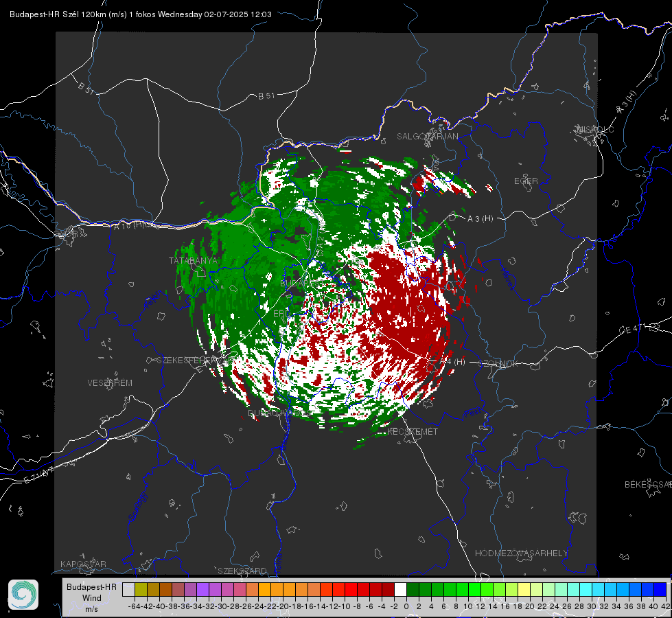Click the Somogy county label
Screen dimensions: 672x618
pos(137,507)
